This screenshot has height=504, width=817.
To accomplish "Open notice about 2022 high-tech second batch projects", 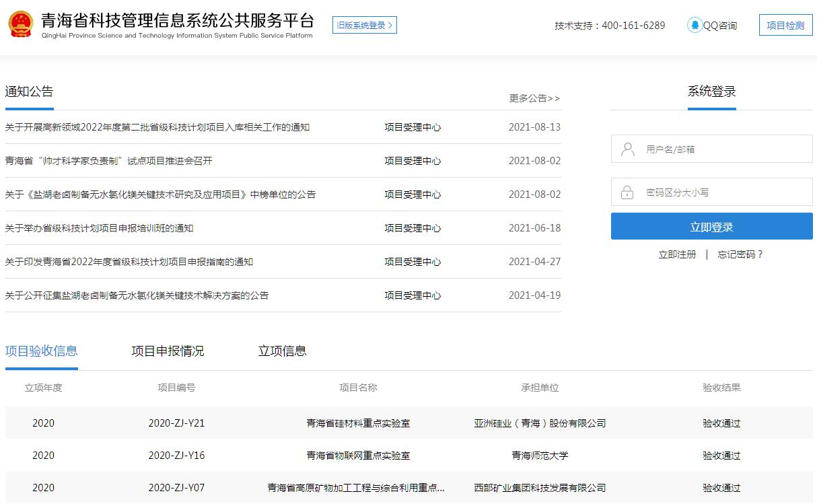I will [157, 127].
